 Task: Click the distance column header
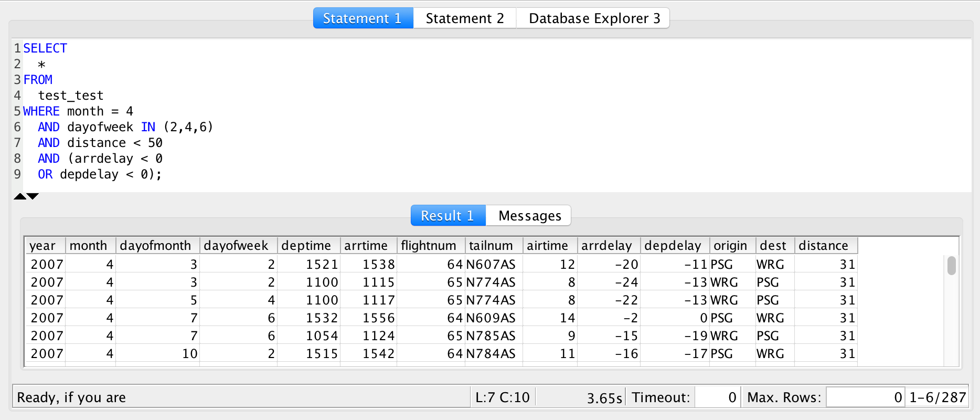pos(826,246)
